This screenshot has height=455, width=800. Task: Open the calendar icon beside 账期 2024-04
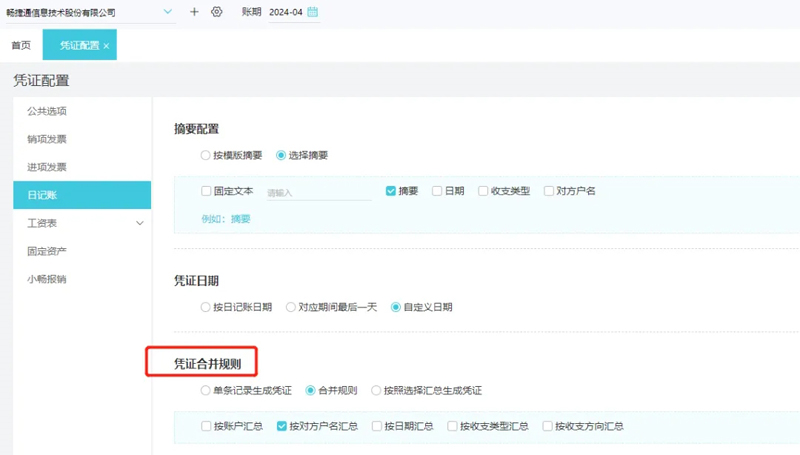(313, 12)
